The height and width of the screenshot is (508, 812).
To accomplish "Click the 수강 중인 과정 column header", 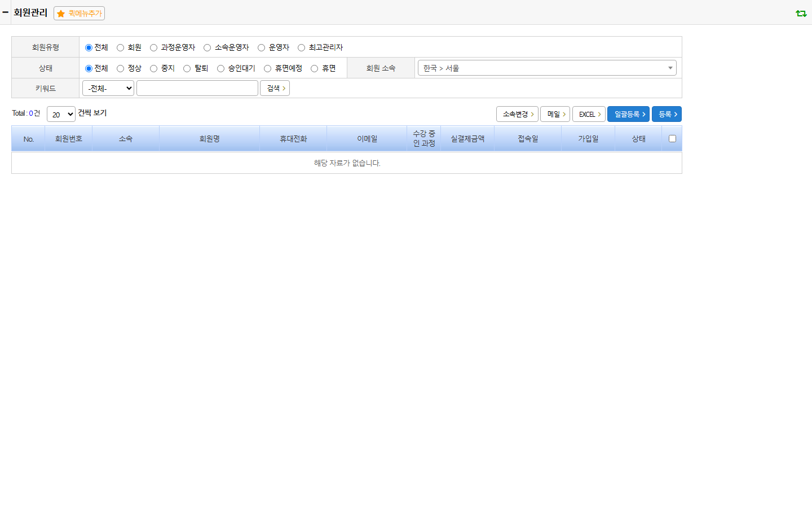I will (424, 139).
